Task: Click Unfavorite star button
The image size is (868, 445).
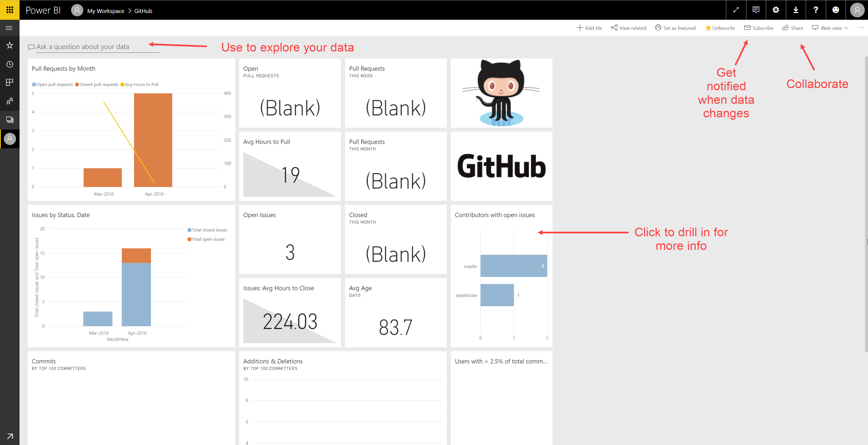Action: point(720,28)
